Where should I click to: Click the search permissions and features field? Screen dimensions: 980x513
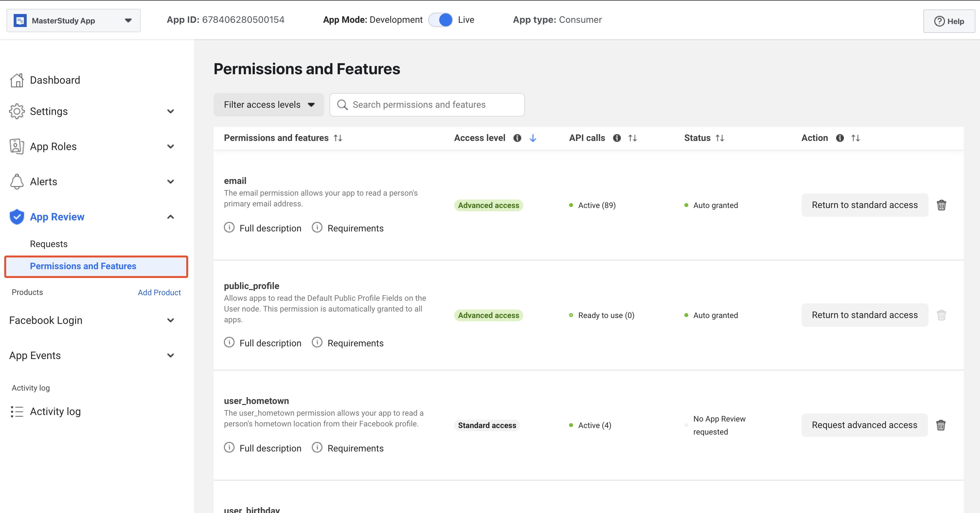click(427, 104)
